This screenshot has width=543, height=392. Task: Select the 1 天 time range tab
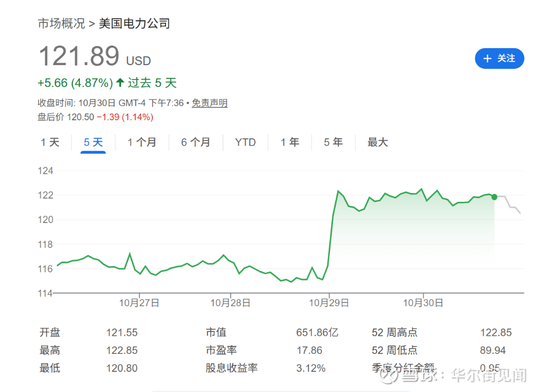coord(50,142)
